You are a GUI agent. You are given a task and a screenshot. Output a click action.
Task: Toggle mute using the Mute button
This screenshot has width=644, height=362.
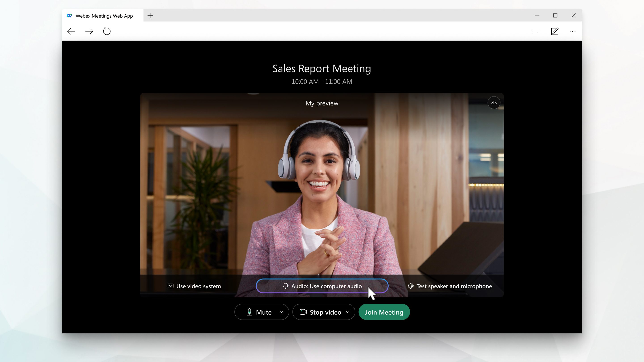[x=258, y=312]
